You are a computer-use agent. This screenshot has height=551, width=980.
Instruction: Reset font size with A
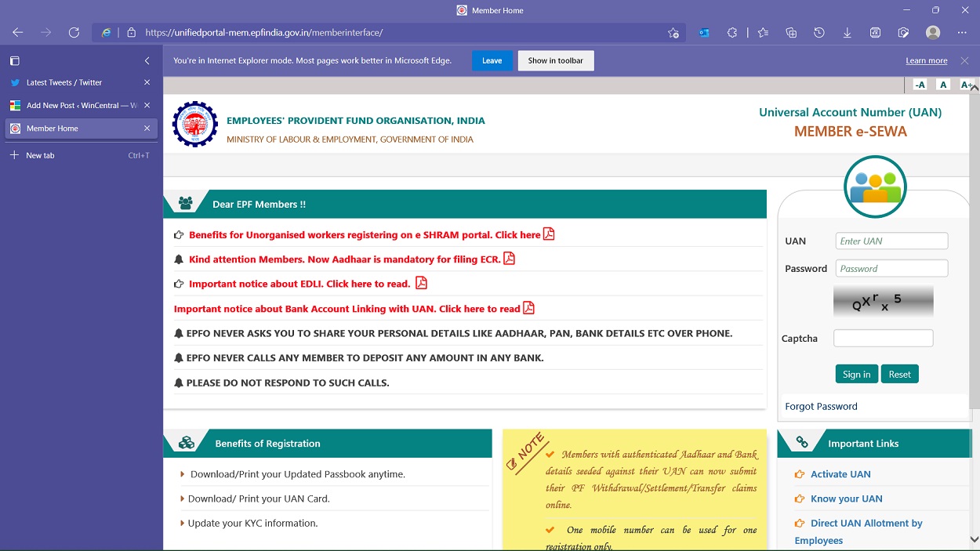pos(943,85)
